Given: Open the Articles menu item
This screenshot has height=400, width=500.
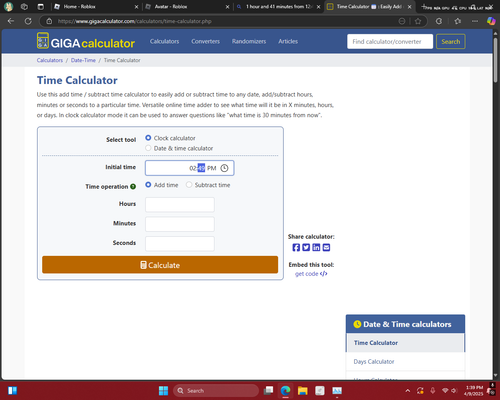Looking at the screenshot, I should click(x=288, y=41).
